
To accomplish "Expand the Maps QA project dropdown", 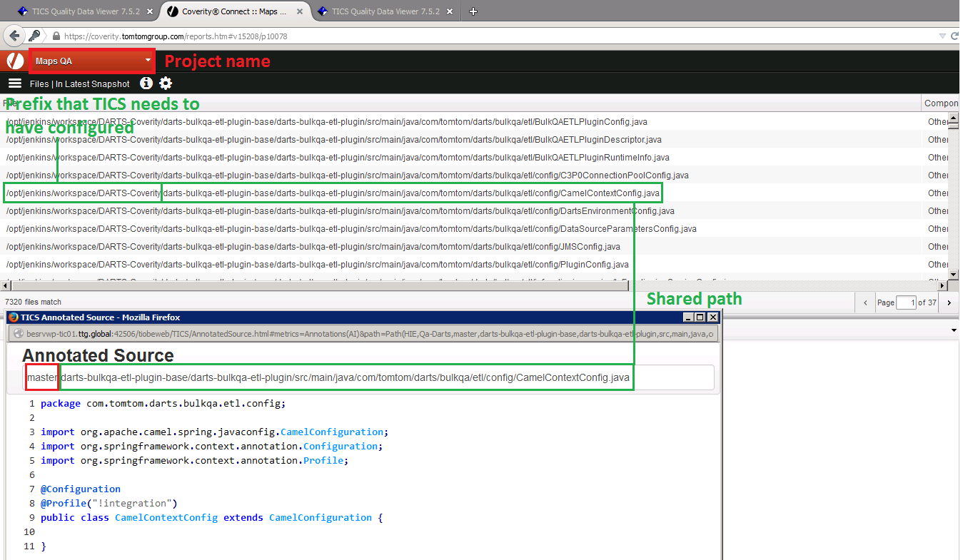I will 148,61.
